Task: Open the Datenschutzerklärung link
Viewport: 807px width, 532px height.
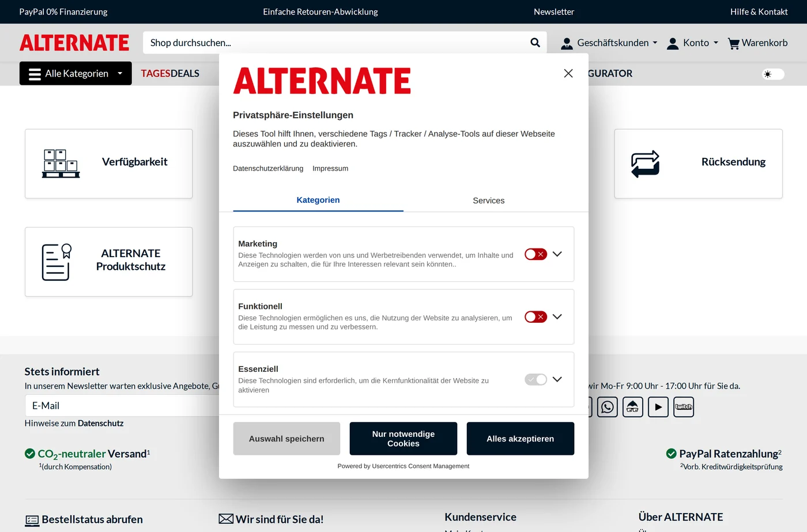Action: click(268, 168)
